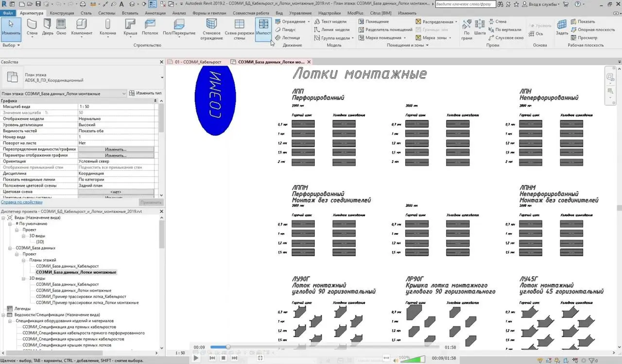Image resolution: width=622 pixels, height=364 pixels.
Task: Collapse the Планы этажей tree node
Action: 24,260
